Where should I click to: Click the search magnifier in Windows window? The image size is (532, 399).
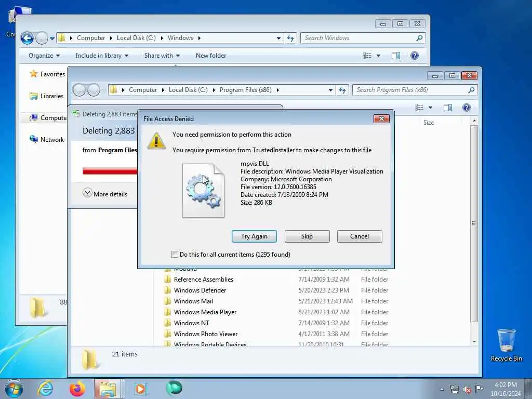click(419, 38)
